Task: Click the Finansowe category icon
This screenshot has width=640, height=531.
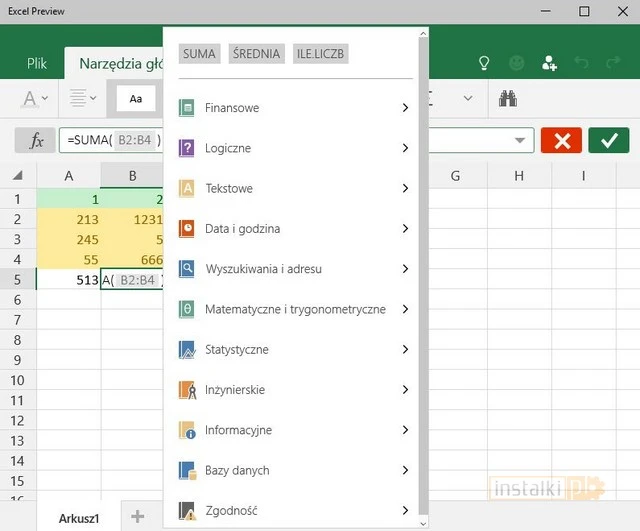Action: [186, 108]
